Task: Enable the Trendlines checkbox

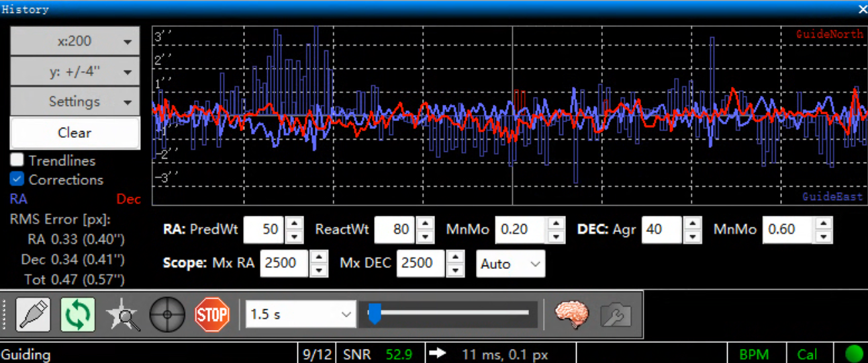Action: (17, 161)
